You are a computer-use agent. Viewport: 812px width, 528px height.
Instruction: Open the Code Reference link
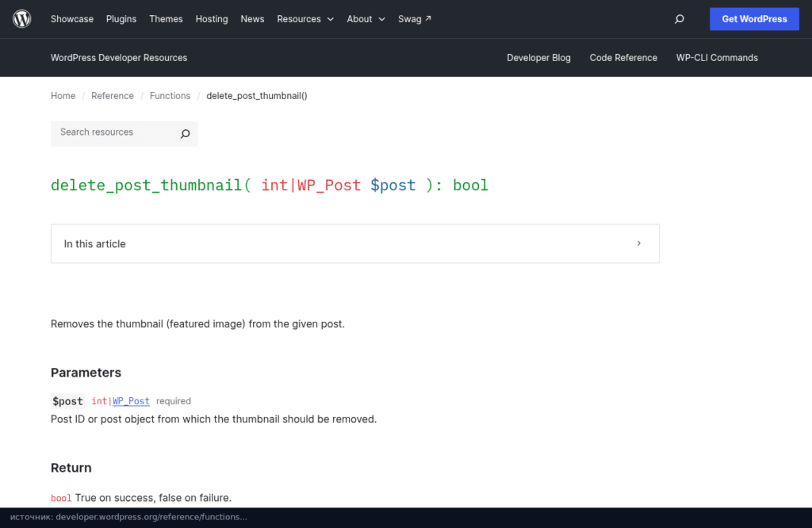click(x=623, y=58)
